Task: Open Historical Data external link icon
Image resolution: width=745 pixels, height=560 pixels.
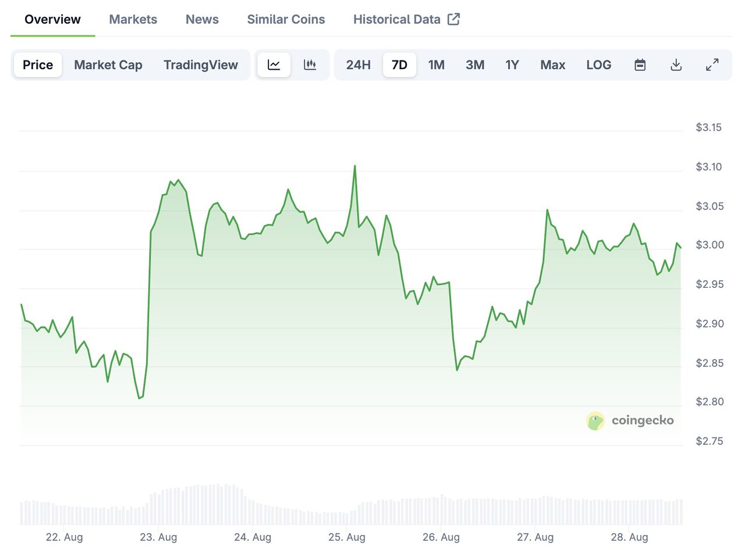Action: (x=454, y=19)
